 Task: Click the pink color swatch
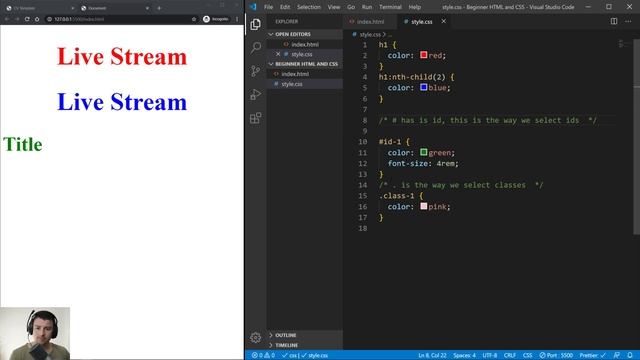coord(424,206)
